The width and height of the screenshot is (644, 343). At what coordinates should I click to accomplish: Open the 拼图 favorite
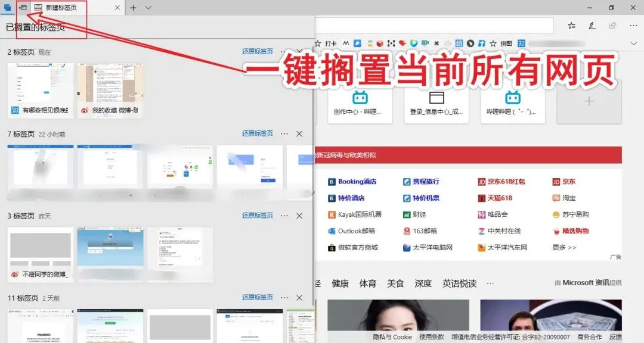[x=501, y=43]
